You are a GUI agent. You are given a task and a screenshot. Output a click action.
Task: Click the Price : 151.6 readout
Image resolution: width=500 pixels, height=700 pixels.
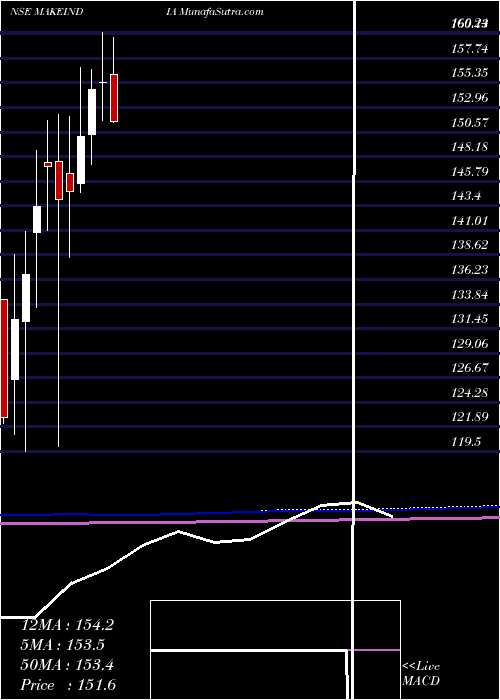pos(68,685)
